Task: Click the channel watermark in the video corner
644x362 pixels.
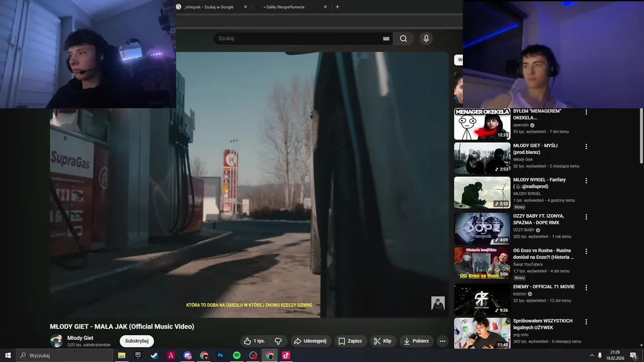Action: [x=438, y=303]
